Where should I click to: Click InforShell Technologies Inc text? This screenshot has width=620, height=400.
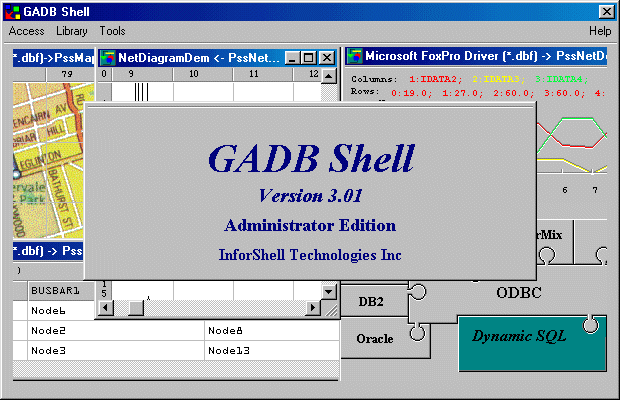pos(310,255)
